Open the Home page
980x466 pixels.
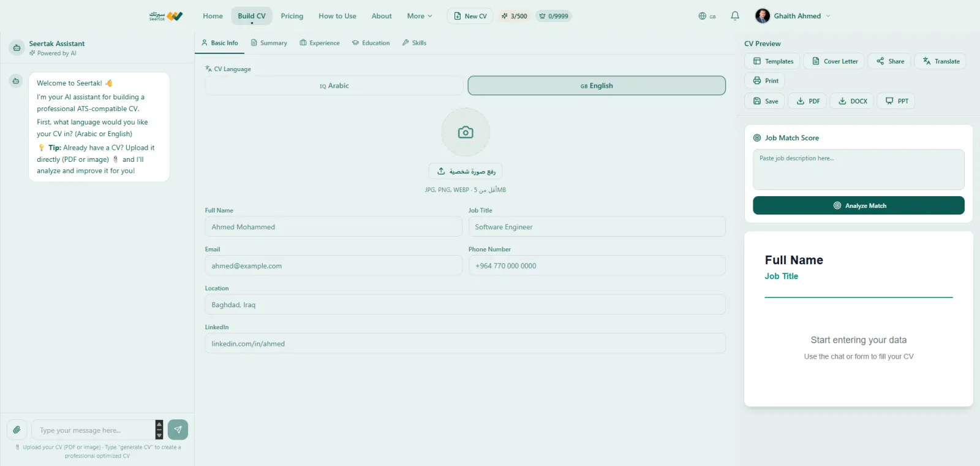pos(213,16)
